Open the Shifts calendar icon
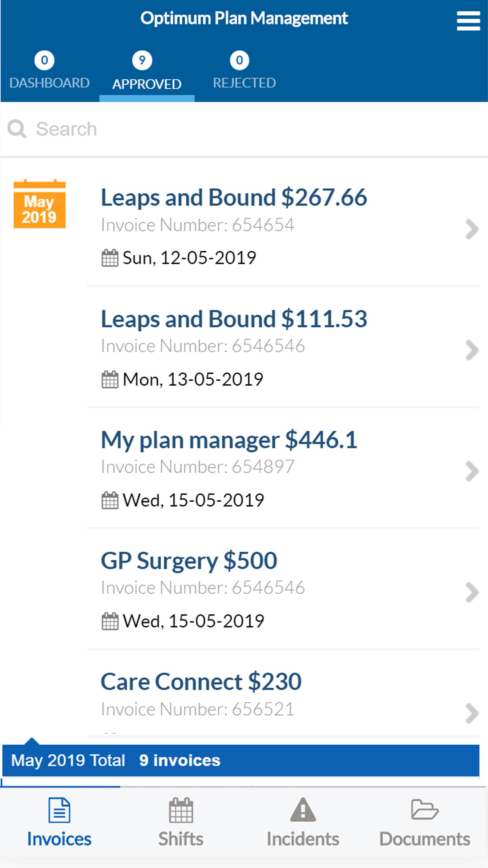Screen dimensions: 488x868 coord(181,810)
